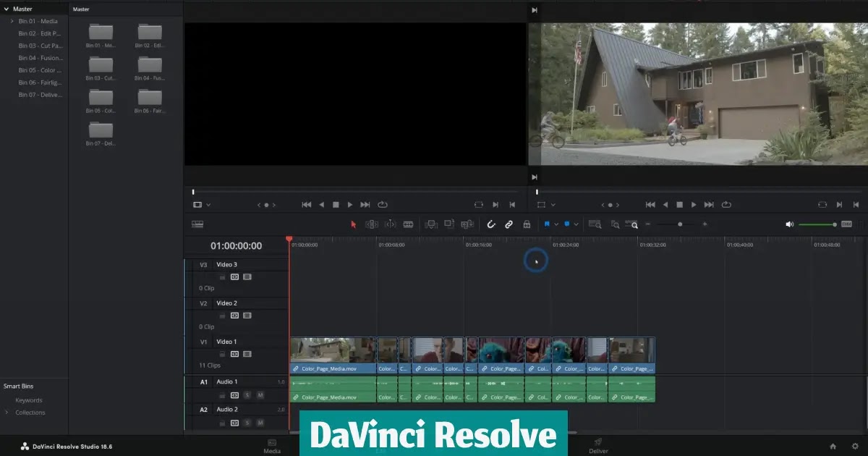
Task: Click Full Extent Zoom icon
Action: (x=595, y=224)
